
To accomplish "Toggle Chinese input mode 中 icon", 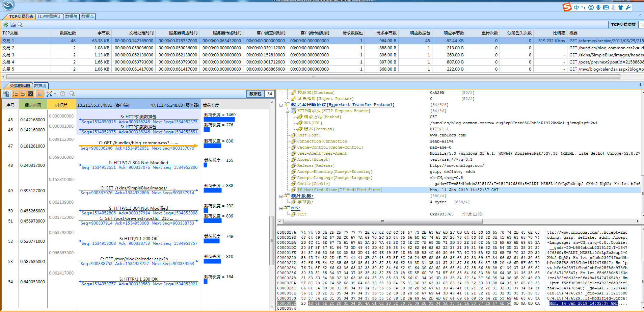I will [576, 7].
